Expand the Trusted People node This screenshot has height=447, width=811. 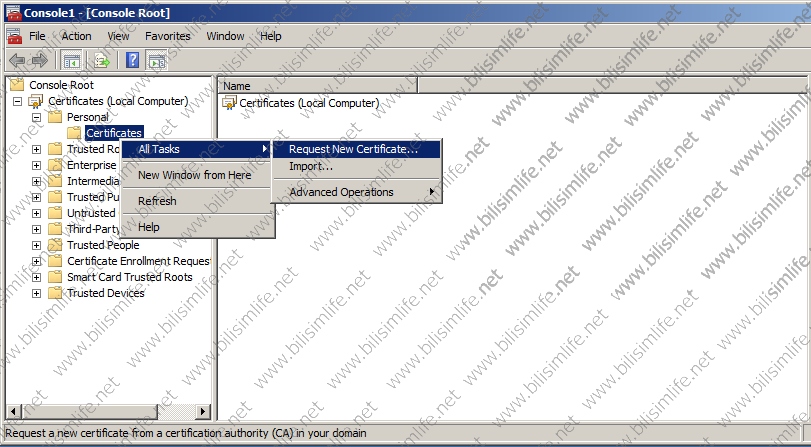(x=36, y=245)
